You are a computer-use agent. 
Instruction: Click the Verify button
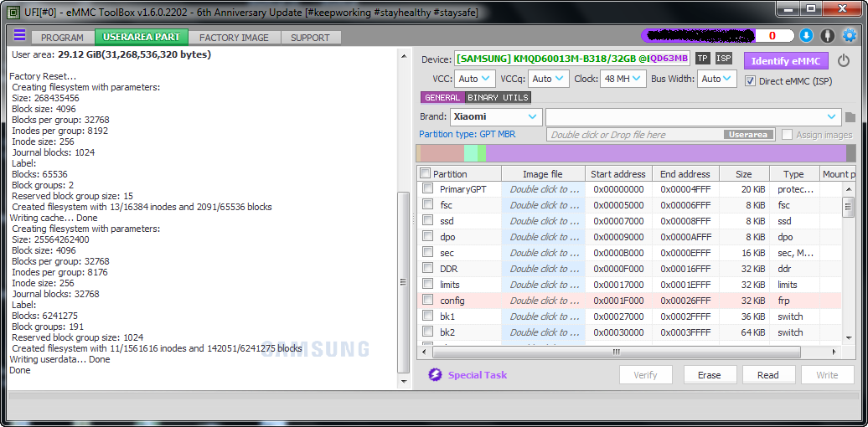pos(645,375)
